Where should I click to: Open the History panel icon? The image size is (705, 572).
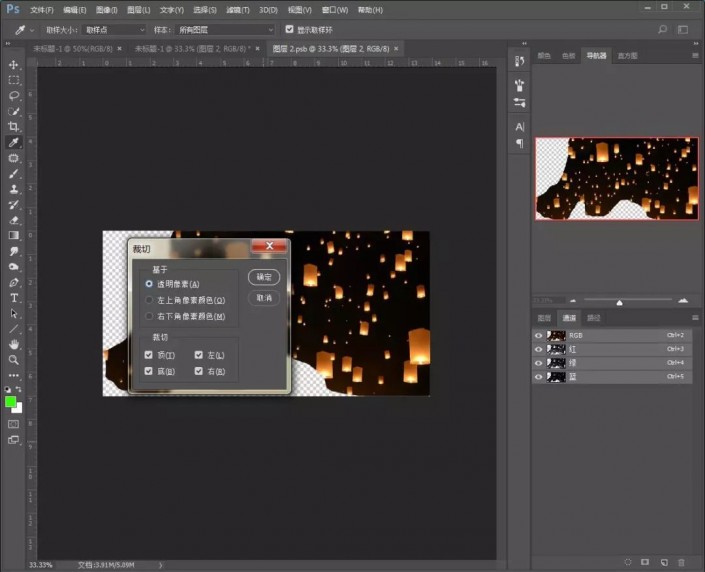click(x=519, y=61)
